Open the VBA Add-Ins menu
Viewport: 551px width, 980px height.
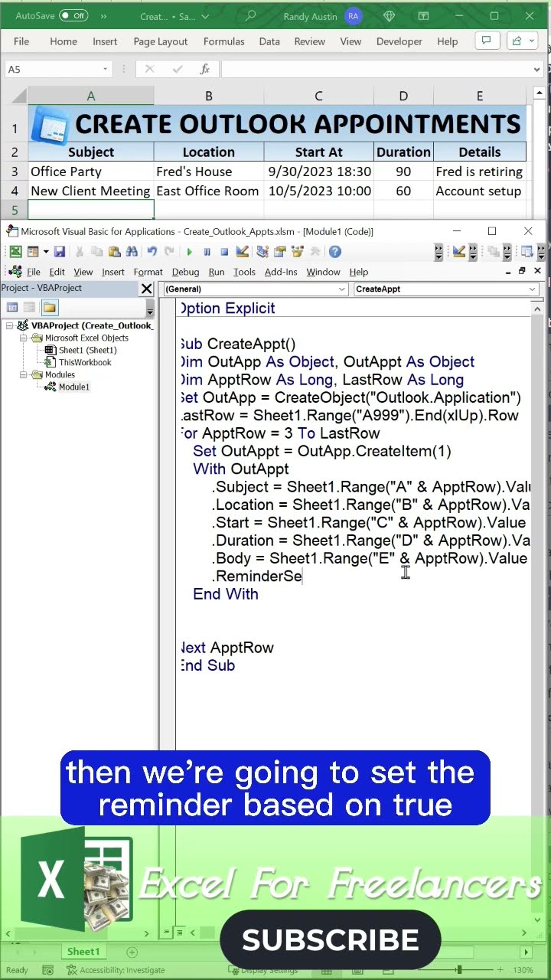[281, 272]
